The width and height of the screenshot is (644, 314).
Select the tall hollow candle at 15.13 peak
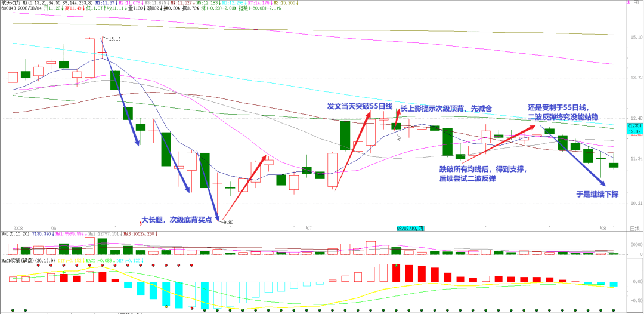(x=89, y=58)
